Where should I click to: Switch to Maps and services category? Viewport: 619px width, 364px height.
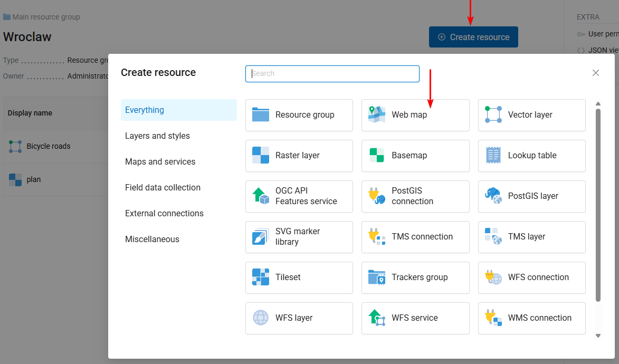click(160, 162)
